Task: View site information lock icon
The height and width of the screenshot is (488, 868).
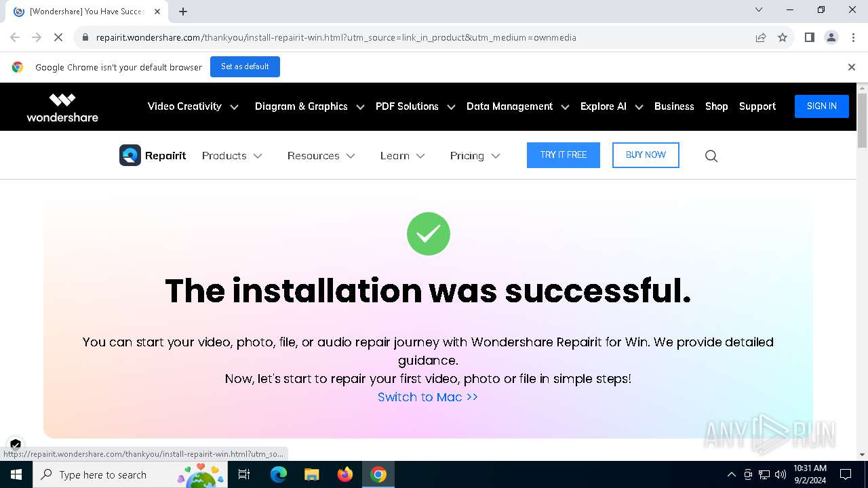Action: click(x=85, y=37)
